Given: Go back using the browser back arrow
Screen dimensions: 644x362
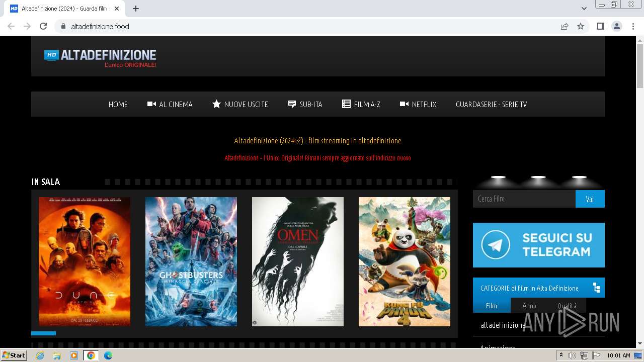Looking at the screenshot, I should [11, 26].
